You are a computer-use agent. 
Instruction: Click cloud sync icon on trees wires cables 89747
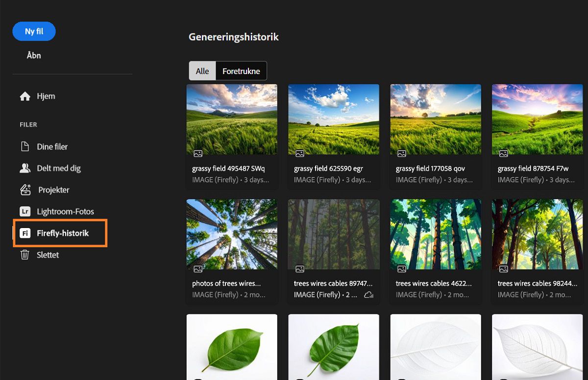coord(369,295)
